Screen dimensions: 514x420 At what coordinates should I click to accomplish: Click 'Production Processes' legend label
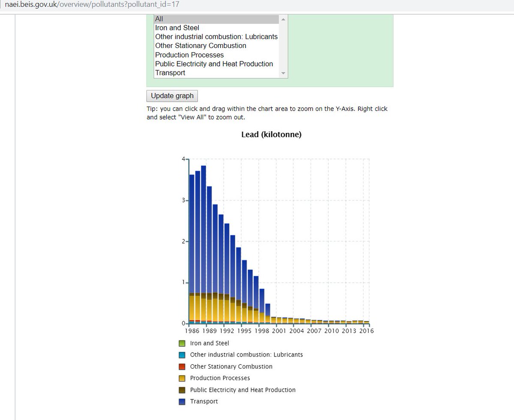point(220,378)
